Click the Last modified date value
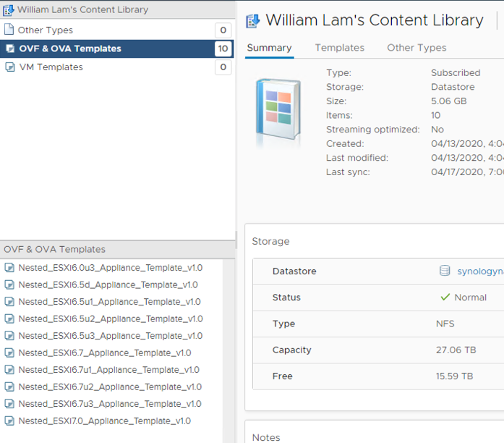The image size is (504, 443). tap(467, 158)
